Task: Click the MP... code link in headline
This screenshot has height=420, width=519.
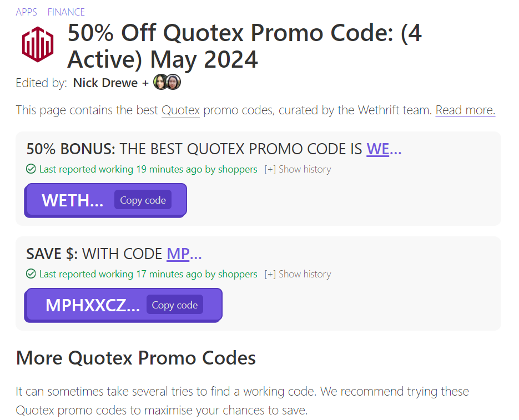Action: 184,254
